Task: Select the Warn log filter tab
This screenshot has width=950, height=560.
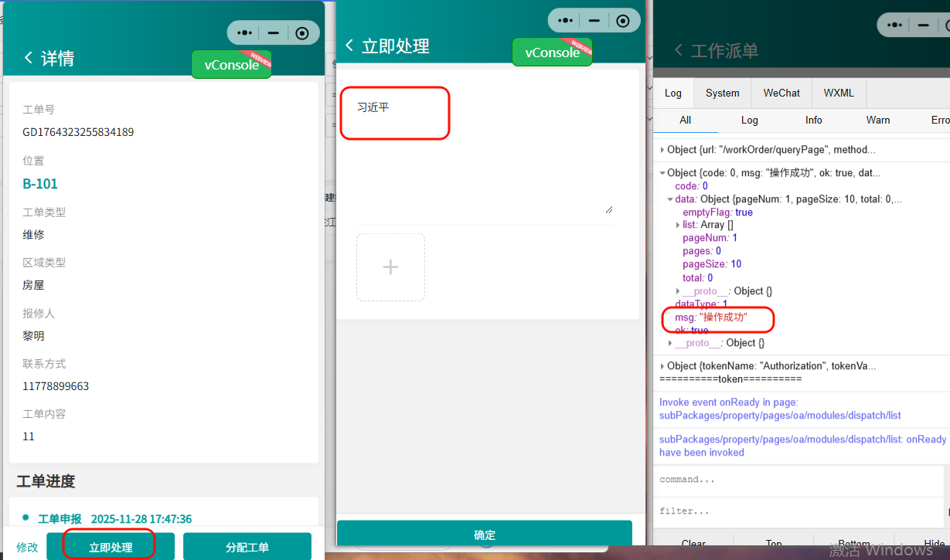Action: 878,120
